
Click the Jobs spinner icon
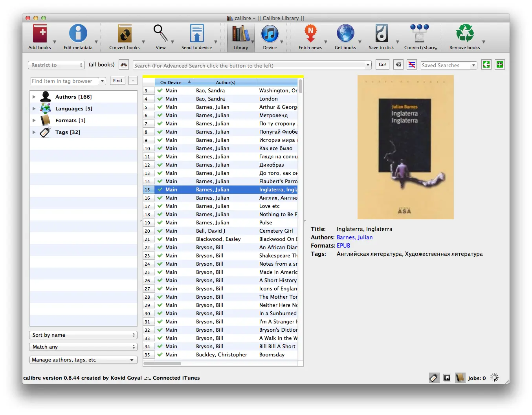[495, 378]
